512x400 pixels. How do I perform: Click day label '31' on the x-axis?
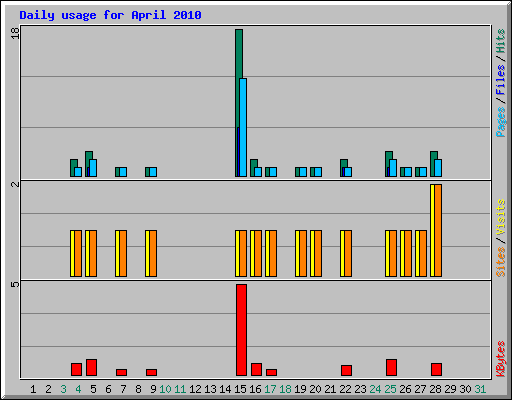[480, 389]
